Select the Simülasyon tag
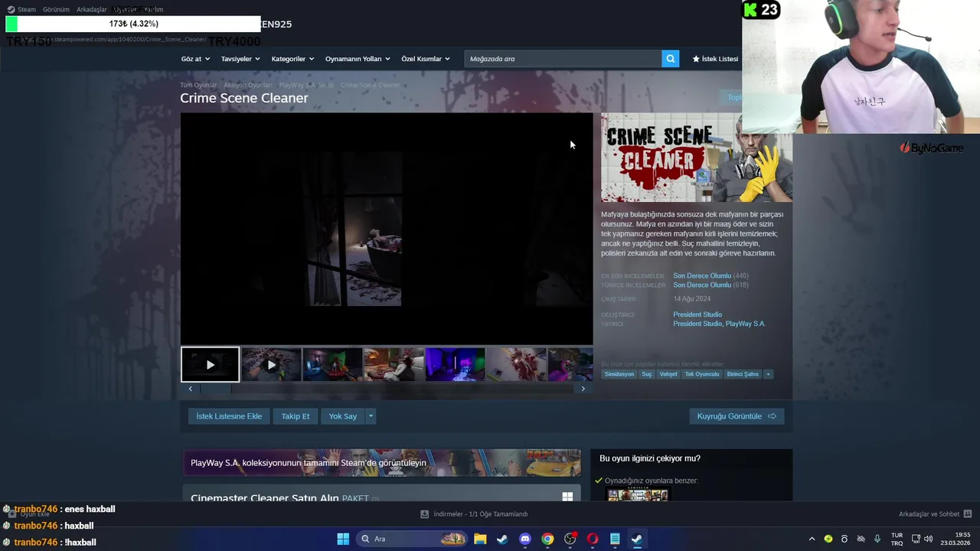This screenshot has width=980, height=551. click(x=619, y=374)
